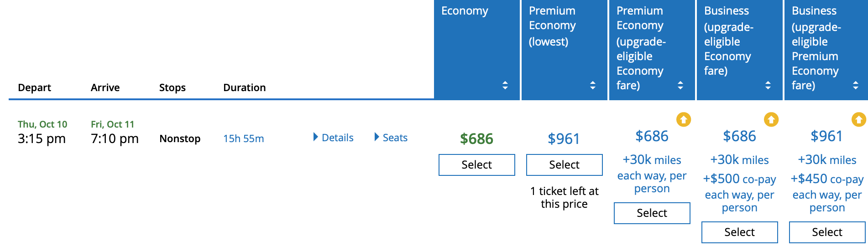
Task: Click sort arrows on Premium Economy upgrade-eligible column
Action: tap(680, 85)
